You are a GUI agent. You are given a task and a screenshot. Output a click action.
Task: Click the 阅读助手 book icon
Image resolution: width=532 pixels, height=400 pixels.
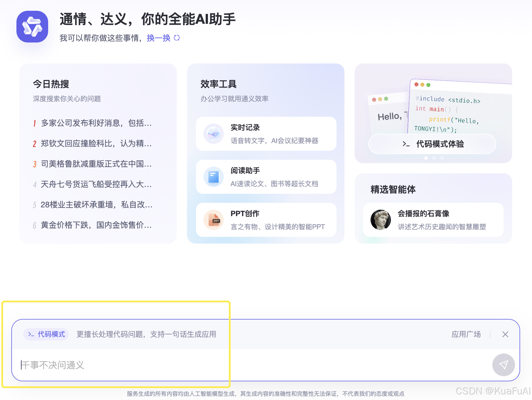(214, 177)
